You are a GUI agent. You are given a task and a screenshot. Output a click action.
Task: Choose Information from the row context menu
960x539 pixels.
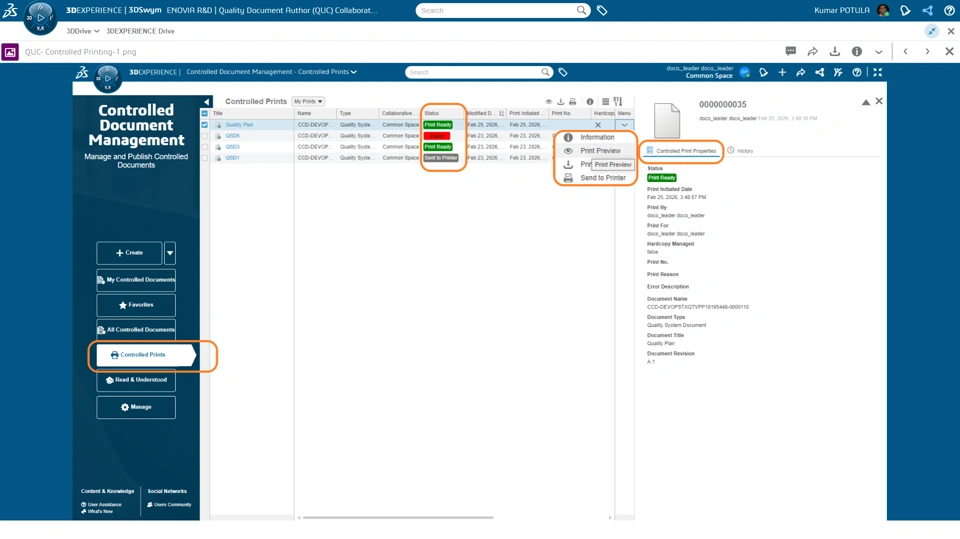coord(597,137)
